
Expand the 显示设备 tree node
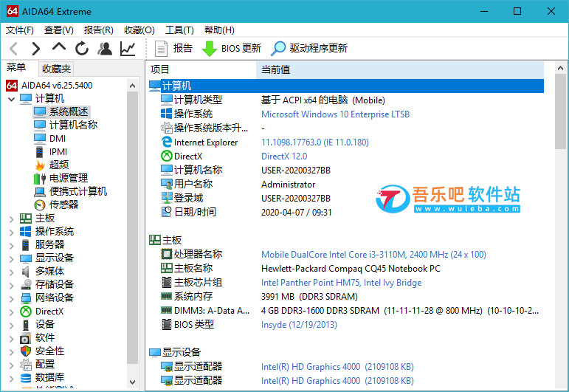click(11, 258)
